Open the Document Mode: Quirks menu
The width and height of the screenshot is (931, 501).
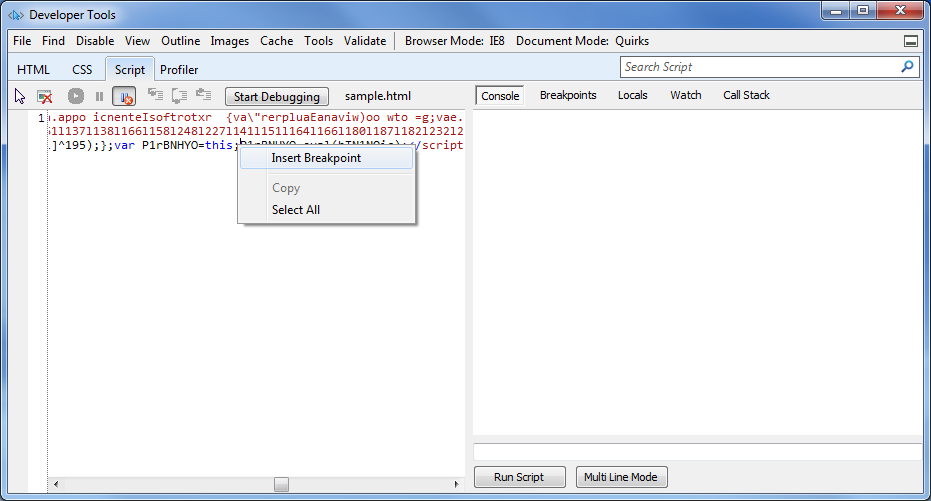pos(582,41)
